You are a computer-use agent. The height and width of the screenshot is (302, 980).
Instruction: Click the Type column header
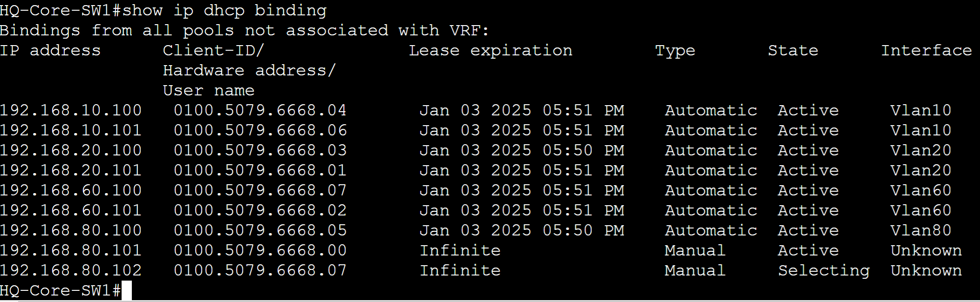[x=675, y=51]
